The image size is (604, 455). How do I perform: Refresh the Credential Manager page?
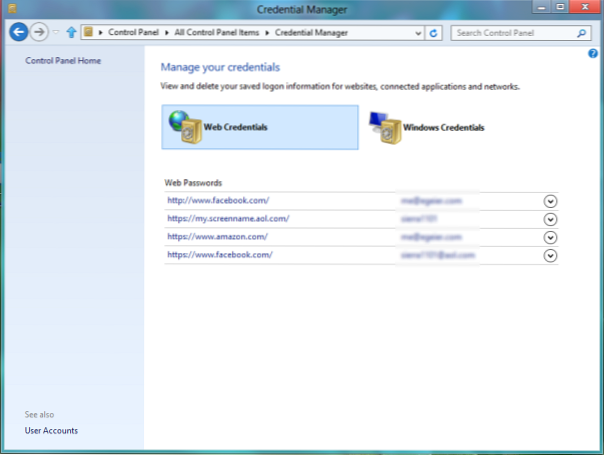pyautogui.click(x=433, y=33)
